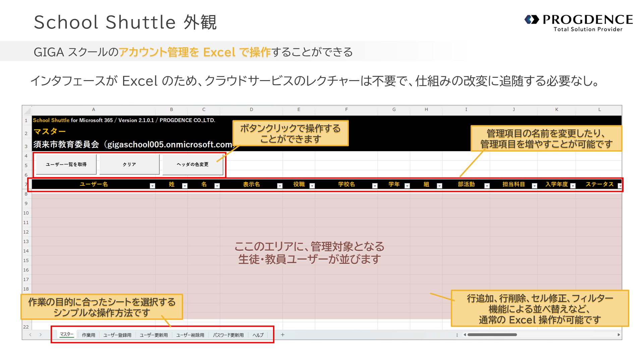Click the PROGDENCE logo

(579, 23)
